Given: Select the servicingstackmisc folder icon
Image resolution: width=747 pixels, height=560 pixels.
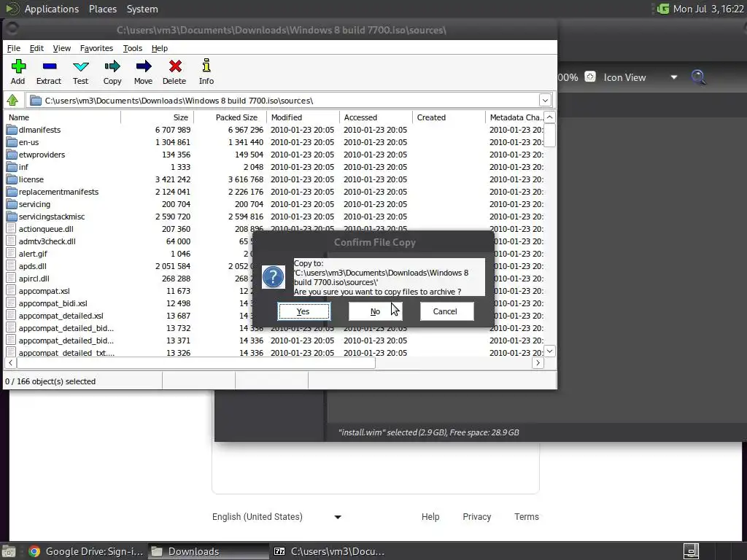Looking at the screenshot, I should pos(12,216).
